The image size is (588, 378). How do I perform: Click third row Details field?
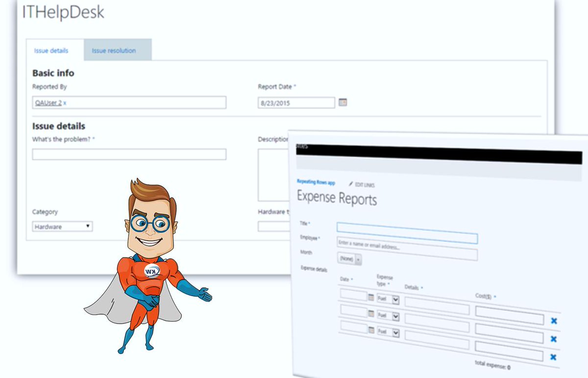click(437, 340)
